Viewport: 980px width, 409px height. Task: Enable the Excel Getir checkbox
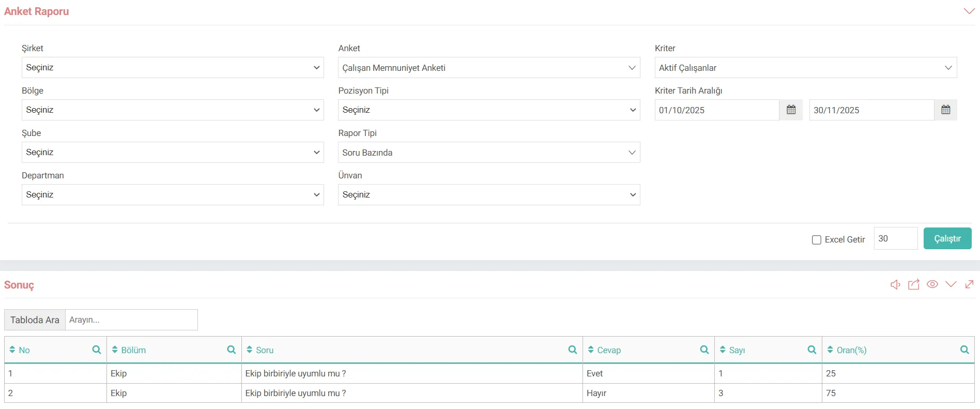pos(817,240)
